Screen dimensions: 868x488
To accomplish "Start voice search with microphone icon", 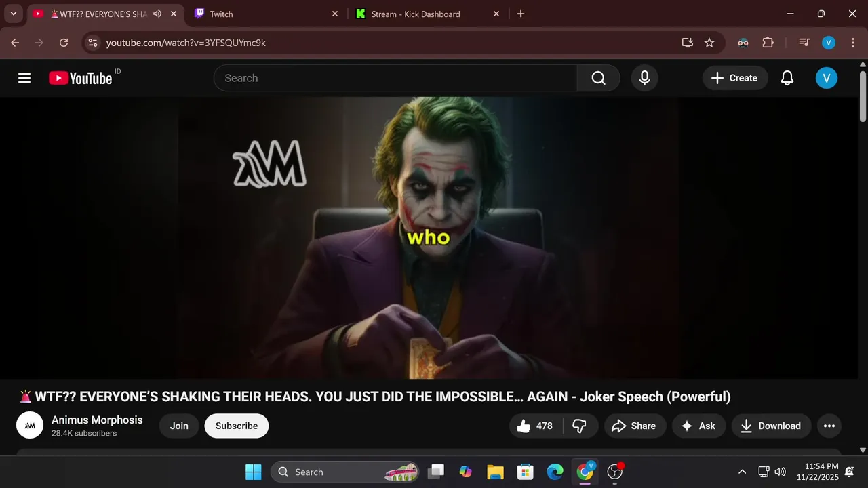I will [x=645, y=78].
